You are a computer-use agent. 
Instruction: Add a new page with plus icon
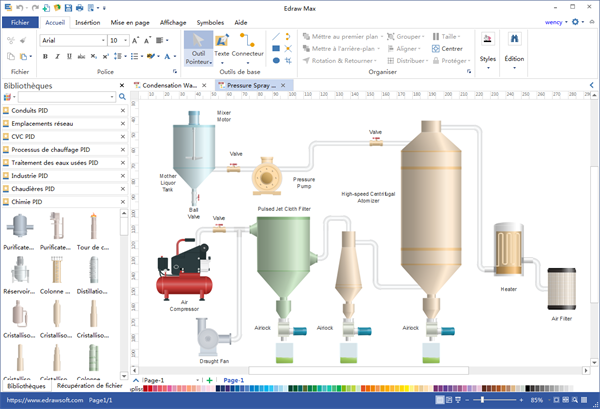point(210,381)
